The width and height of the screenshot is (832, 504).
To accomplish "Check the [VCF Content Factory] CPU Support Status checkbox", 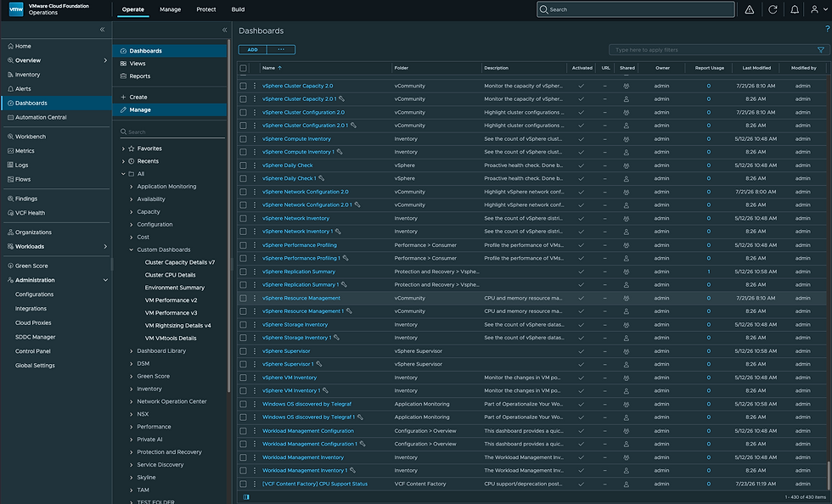I will click(x=243, y=484).
